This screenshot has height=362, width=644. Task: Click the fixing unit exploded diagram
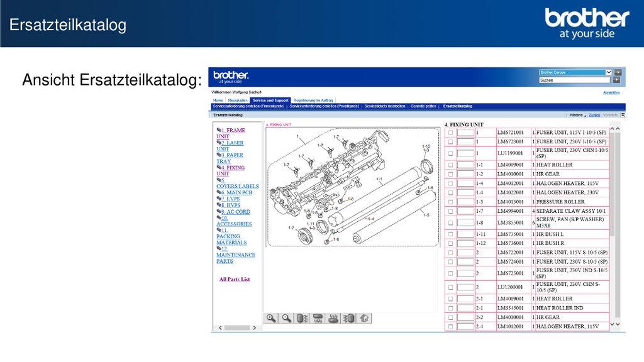[353, 187]
